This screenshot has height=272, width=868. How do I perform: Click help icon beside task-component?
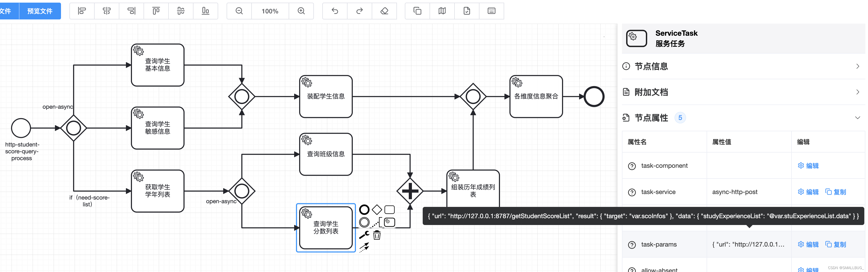tap(632, 166)
